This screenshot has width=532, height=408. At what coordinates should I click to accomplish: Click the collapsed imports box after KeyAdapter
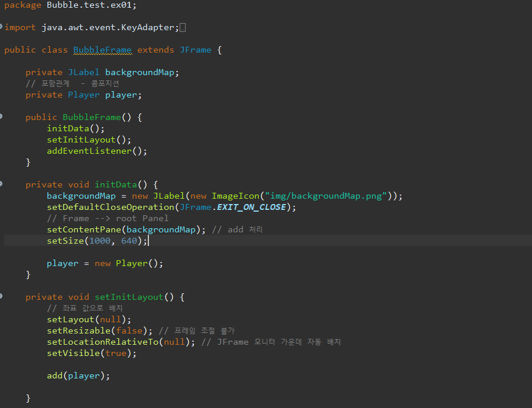point(183,28)
